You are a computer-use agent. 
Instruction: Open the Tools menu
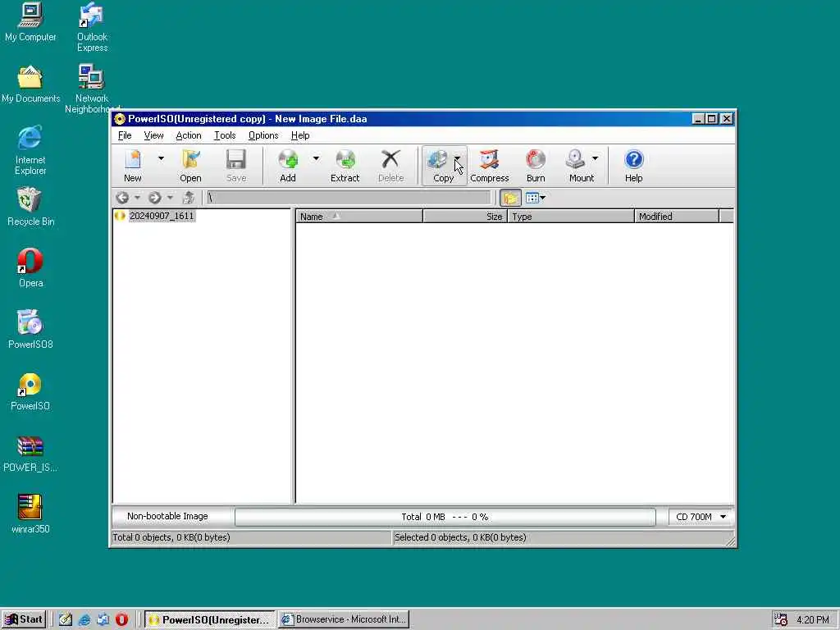pos(225,135)
